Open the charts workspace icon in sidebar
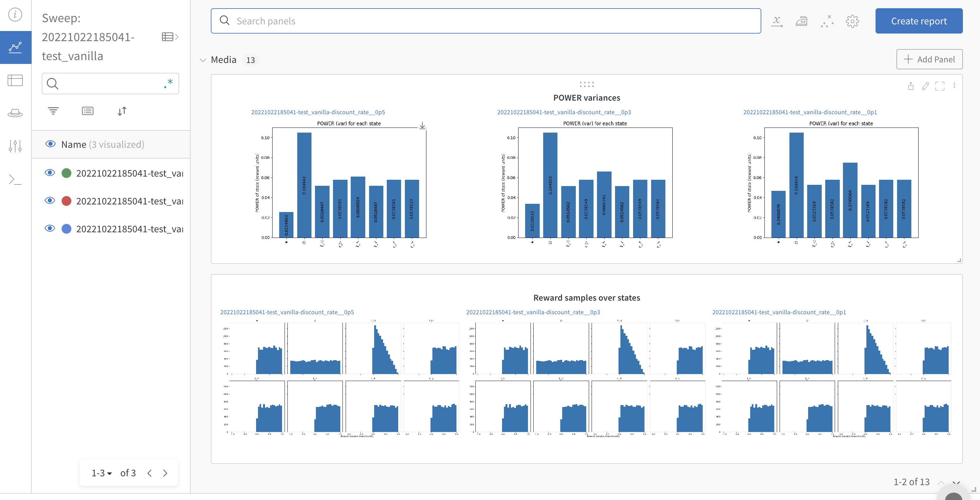Viewport: 980px width, 500px height. pyautogui.click(x=15, y=47)
